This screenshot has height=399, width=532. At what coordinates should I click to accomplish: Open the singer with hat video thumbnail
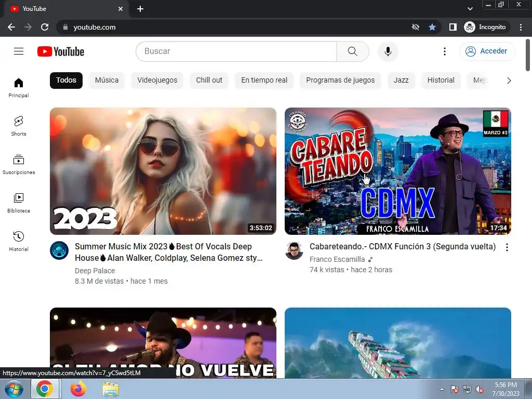click(x=163, y=343)
